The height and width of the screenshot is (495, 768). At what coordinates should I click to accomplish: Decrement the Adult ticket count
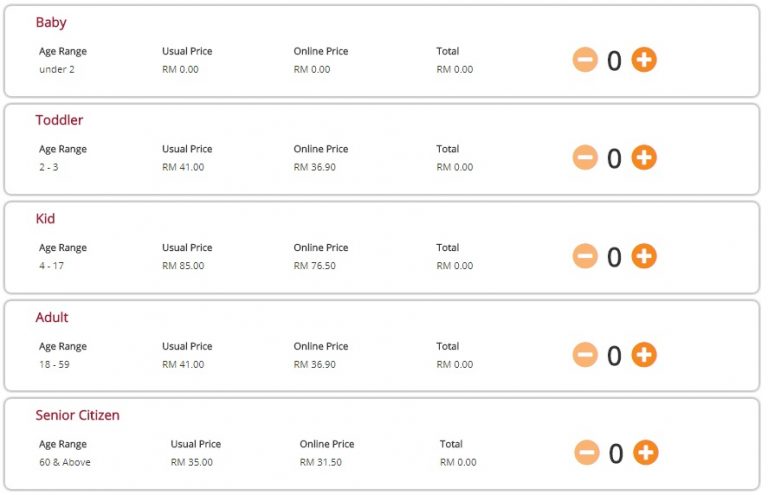coord(585,355)
